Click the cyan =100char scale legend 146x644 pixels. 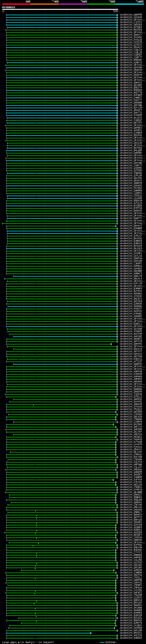(102, 642)
